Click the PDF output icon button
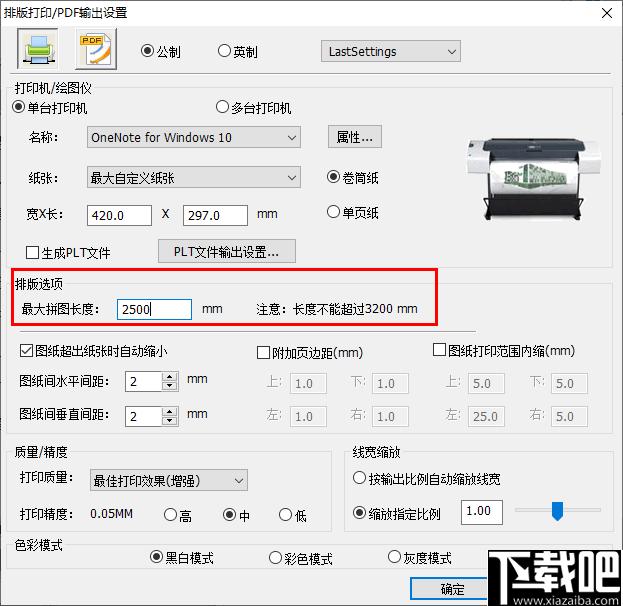 [x=96, y=49]
